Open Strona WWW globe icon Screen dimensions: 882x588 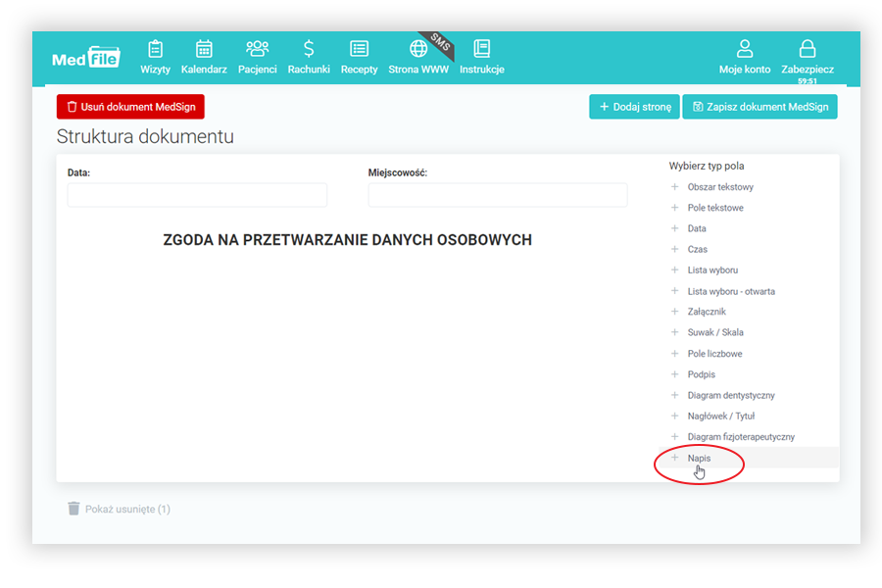418,49
